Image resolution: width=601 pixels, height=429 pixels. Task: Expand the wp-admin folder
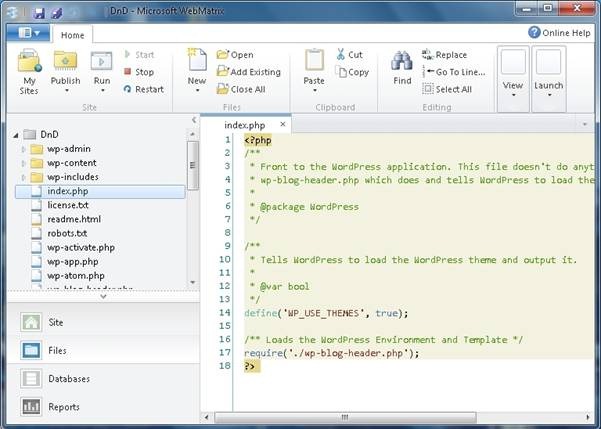(x=24, y=148)
